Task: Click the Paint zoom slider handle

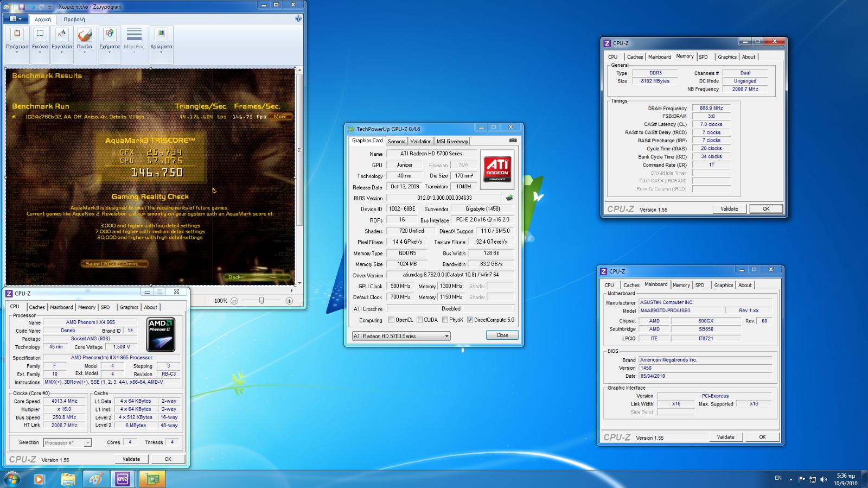Action: tap(261, 300)
